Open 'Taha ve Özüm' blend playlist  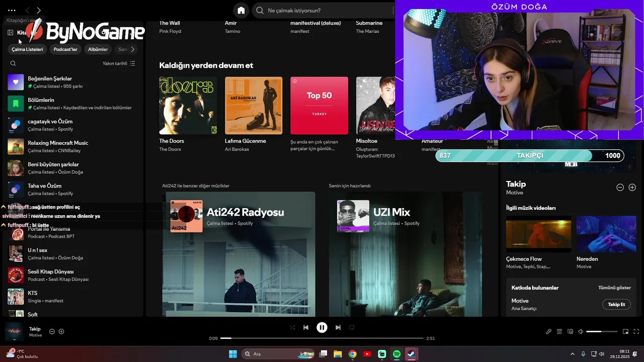click(x=73, y=189)
